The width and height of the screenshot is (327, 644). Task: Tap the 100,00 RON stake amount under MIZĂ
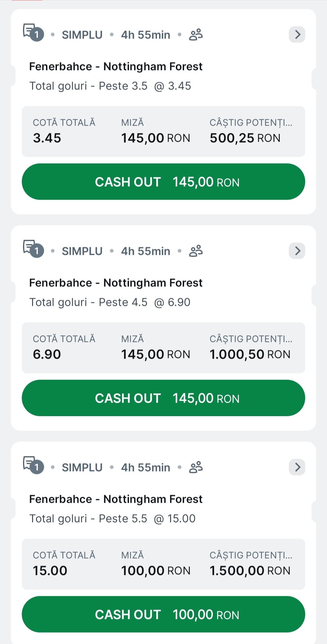156,571
